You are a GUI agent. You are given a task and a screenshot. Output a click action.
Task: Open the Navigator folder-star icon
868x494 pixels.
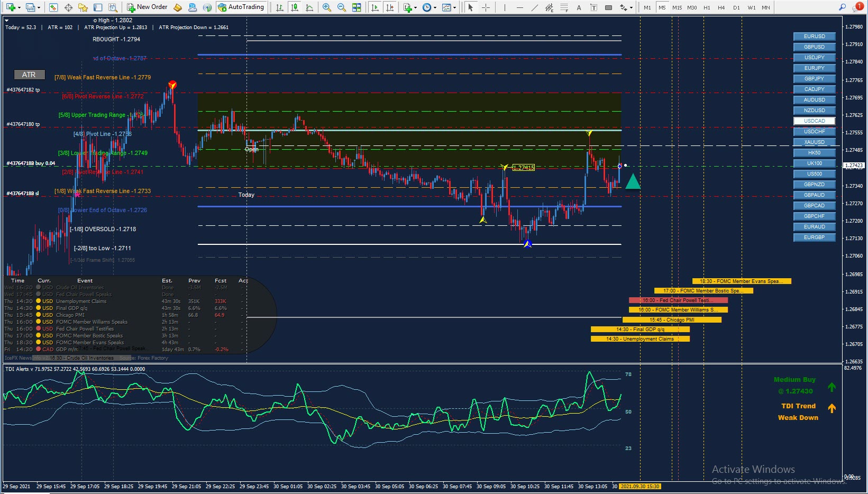[83, 7]
